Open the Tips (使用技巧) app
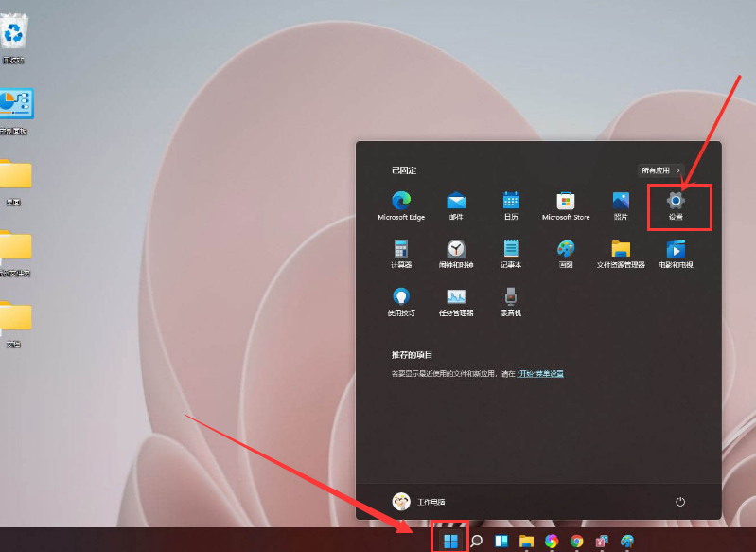756x552 pixels. [x=401, y=302]
